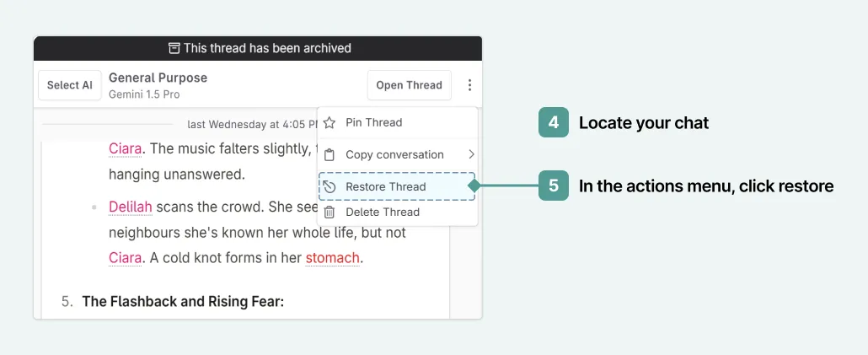Viewport: 868px width, 355px height.
Task: Open the Delilah highlighted name link
Action: point(130,207)
